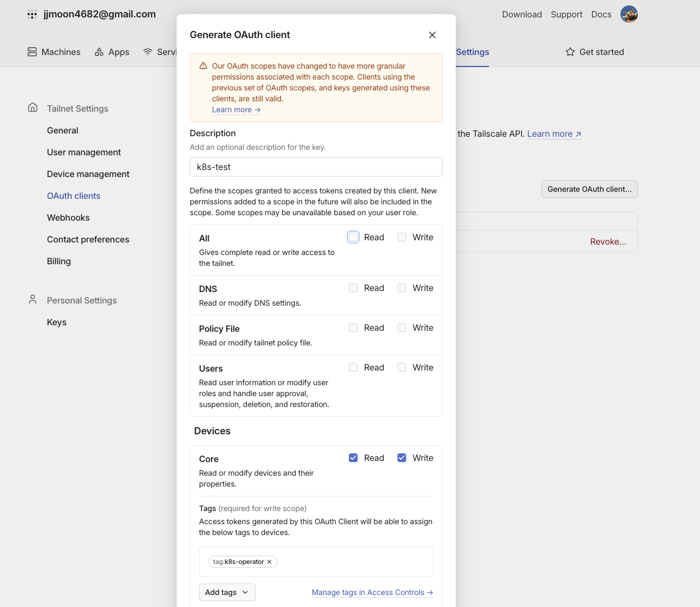
Task: Enable the All Write checkbox
Action: pyautogui.click(x=402, y=237)
